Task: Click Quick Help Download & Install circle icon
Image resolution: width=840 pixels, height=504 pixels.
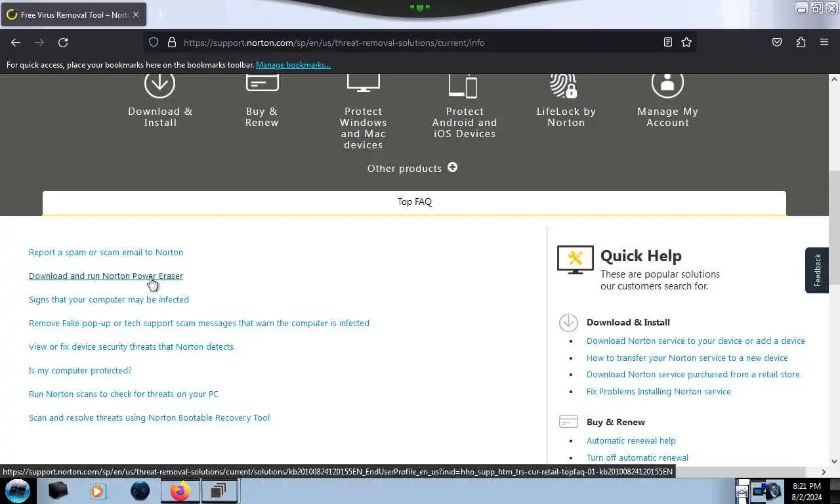Action: coord(568,322)
